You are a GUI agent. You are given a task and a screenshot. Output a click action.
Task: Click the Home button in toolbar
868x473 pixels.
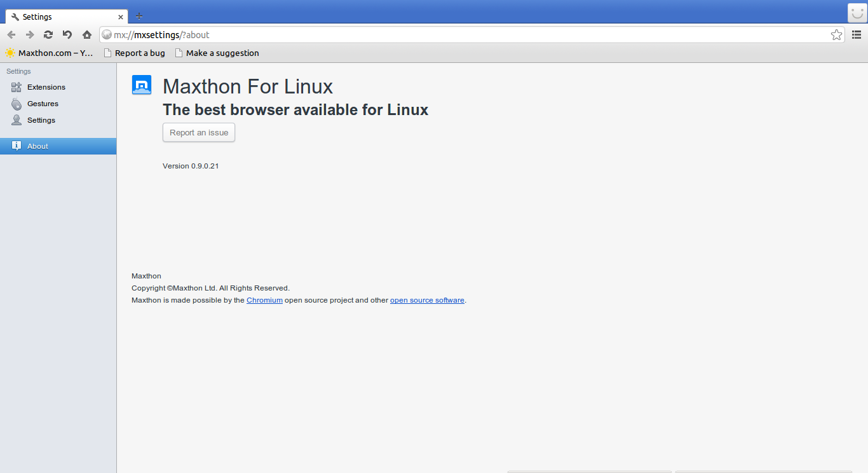pos(86,34)
